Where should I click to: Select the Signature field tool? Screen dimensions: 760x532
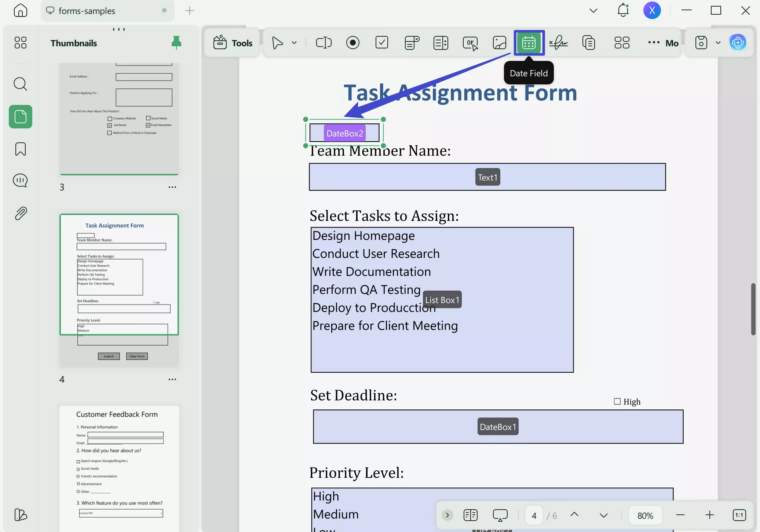558,43
